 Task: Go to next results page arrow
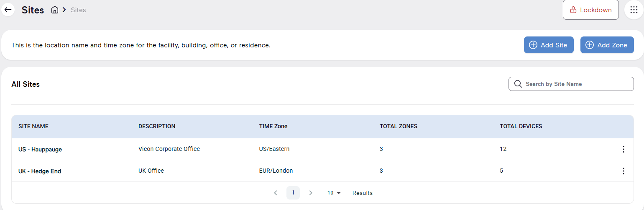click(x=310, y=193)
